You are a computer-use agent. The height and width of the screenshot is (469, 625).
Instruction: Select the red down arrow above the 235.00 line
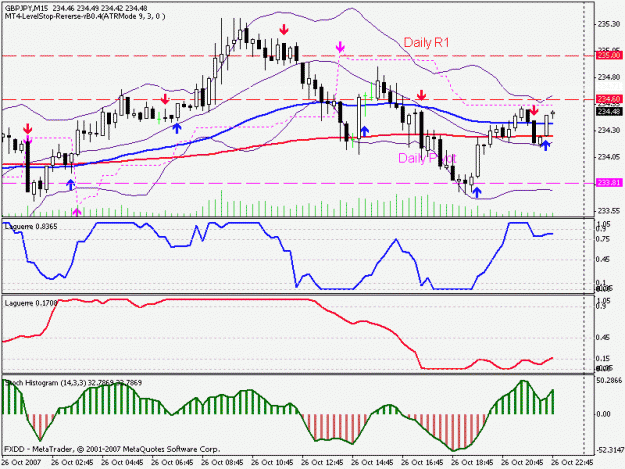(x=284, y=29)
